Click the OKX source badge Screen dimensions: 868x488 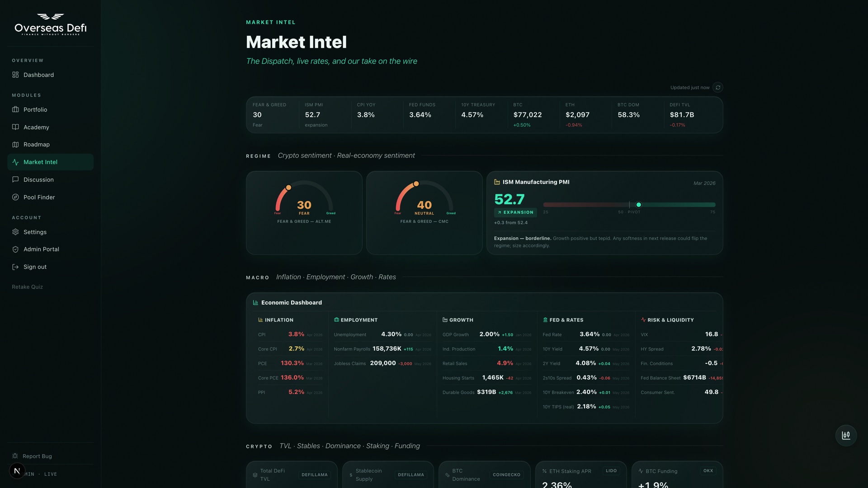pyautogui.click(x=708, y=471)
